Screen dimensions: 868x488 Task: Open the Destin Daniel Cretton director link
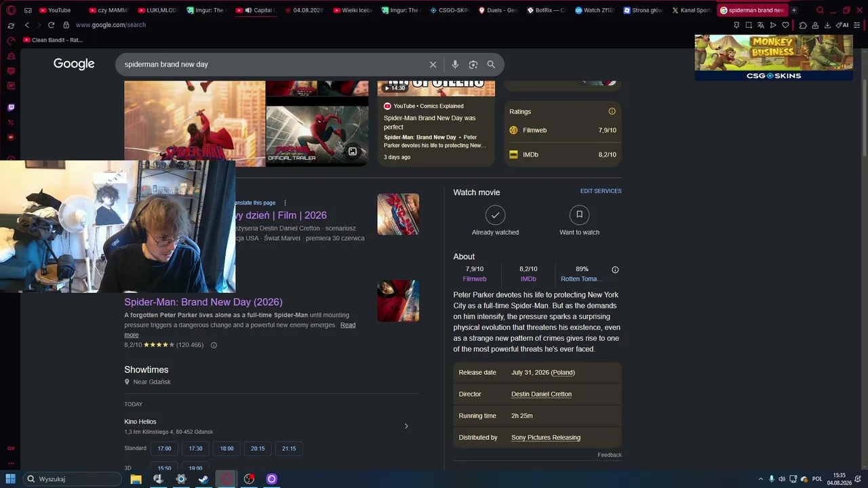point(541,394)
